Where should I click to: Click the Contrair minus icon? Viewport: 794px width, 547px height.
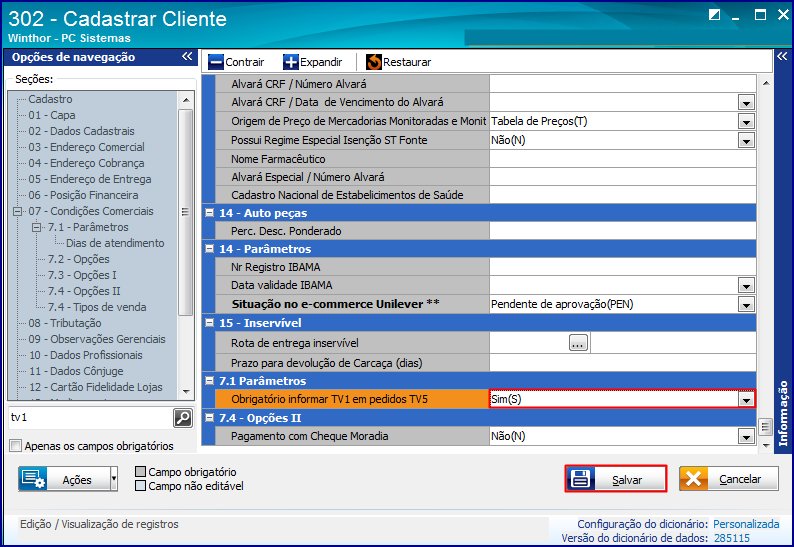coord(216,62)
